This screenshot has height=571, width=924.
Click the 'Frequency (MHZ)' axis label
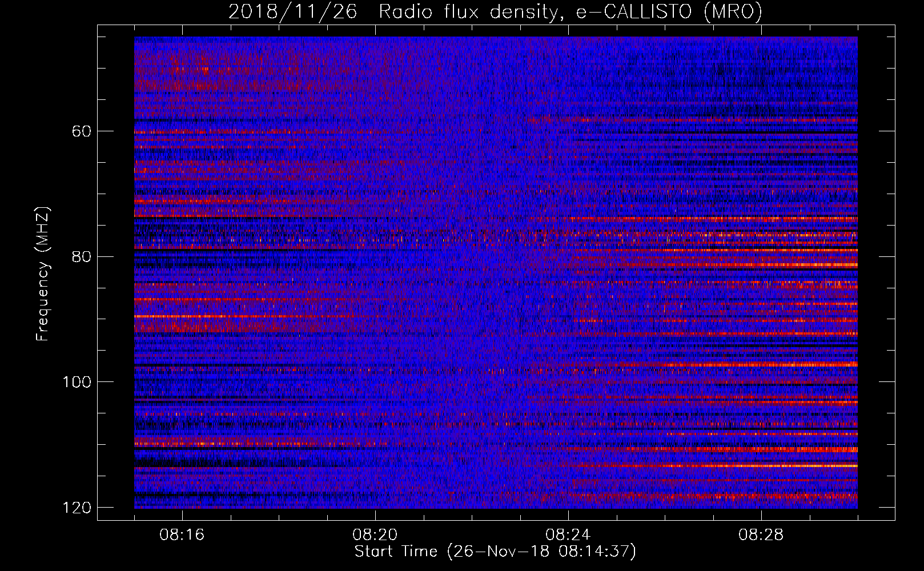click(x=43, y=274)
